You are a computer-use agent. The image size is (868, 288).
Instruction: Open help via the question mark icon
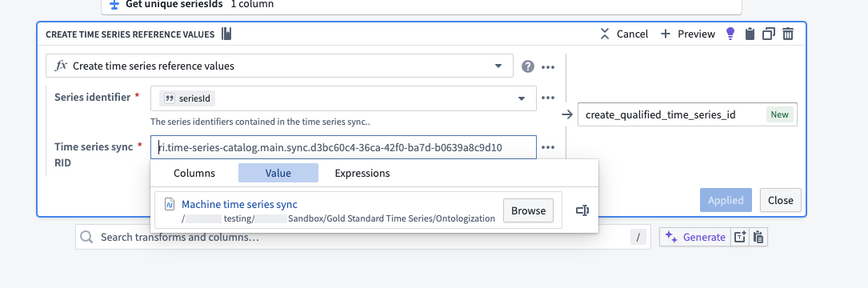[528, 66]
